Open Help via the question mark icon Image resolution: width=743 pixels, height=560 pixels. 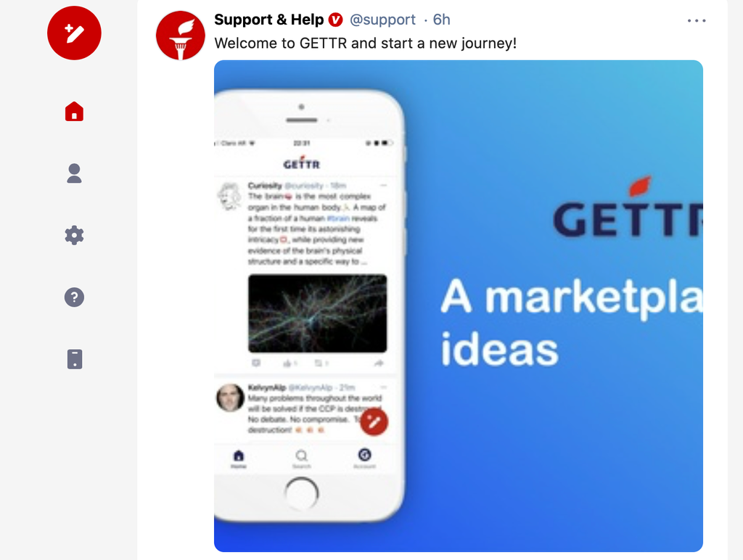[x=75, y=297]
